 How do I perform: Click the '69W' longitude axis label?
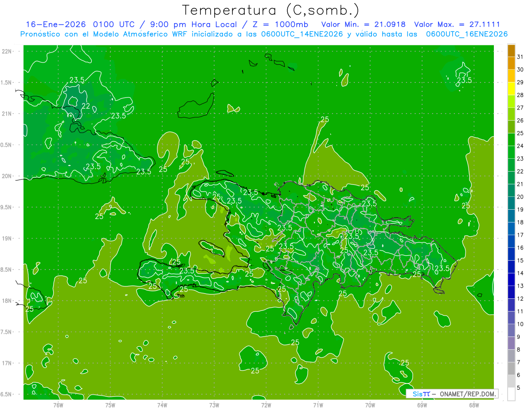[422, 405]
